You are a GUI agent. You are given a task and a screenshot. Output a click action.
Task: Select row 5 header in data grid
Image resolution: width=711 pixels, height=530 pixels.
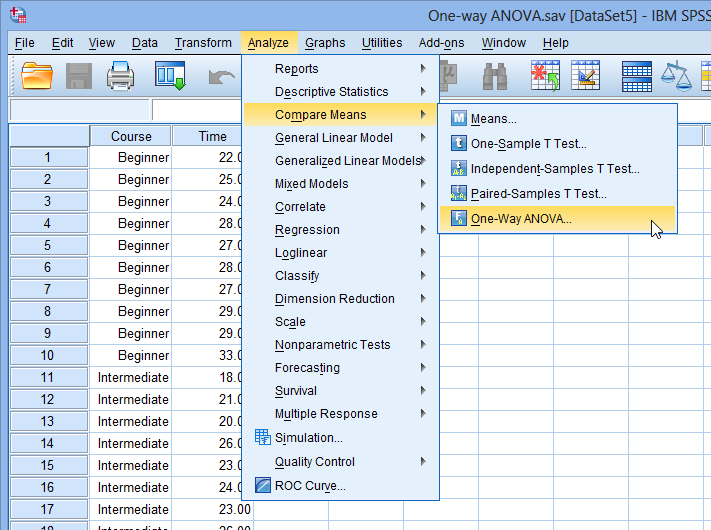coord(47,245)
